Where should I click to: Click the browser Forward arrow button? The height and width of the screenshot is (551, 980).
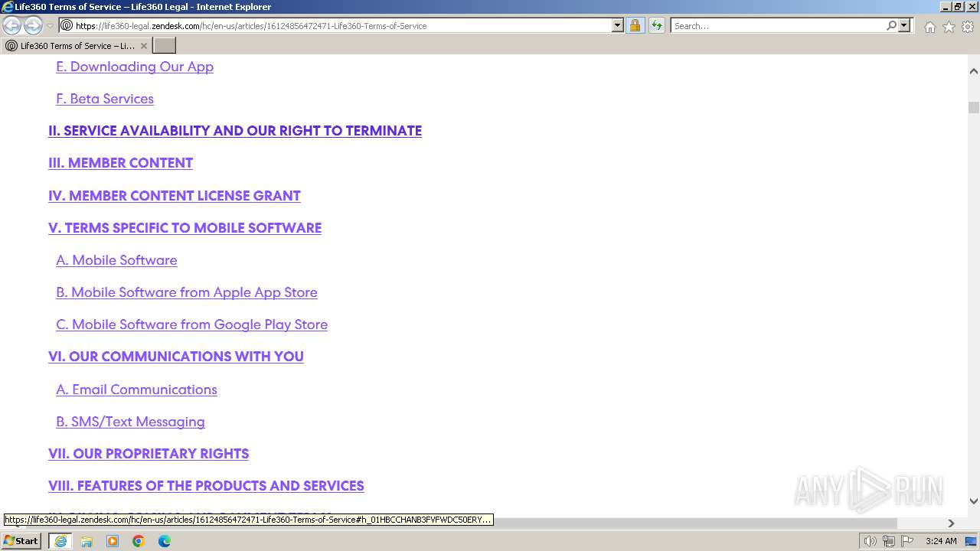(33, 25)
